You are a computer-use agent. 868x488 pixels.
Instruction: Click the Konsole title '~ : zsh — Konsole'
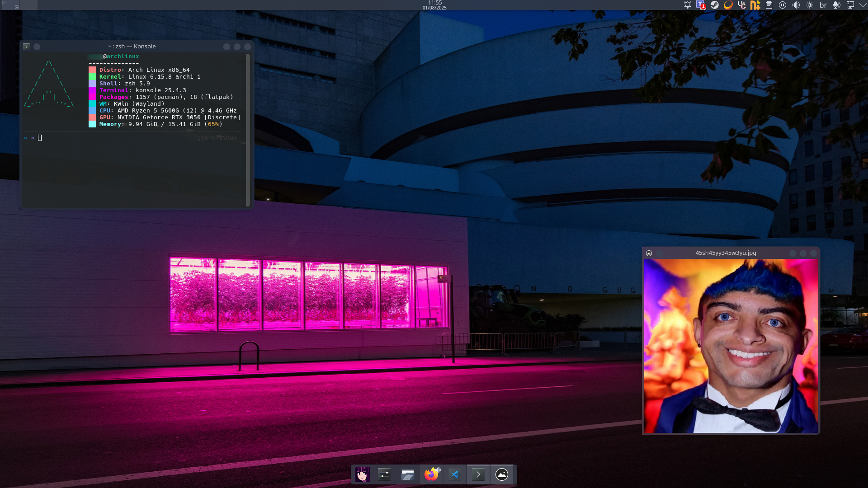click(x=132, y=47)
